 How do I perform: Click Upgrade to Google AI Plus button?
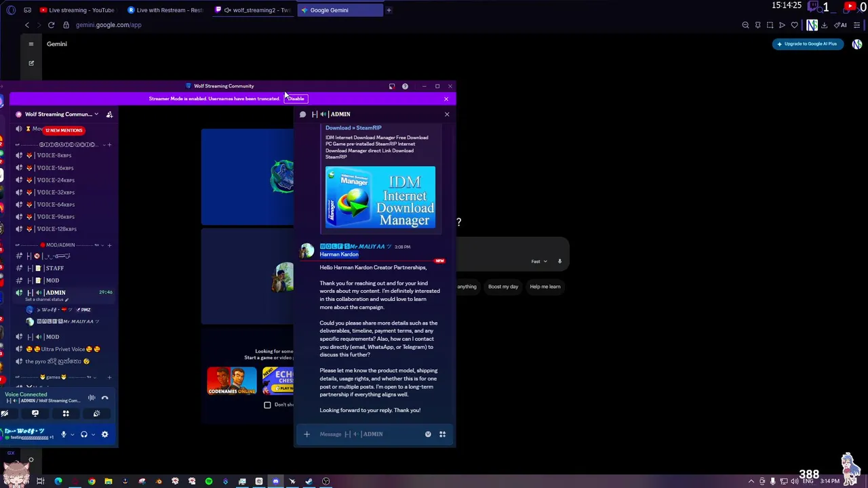[807, 44]
